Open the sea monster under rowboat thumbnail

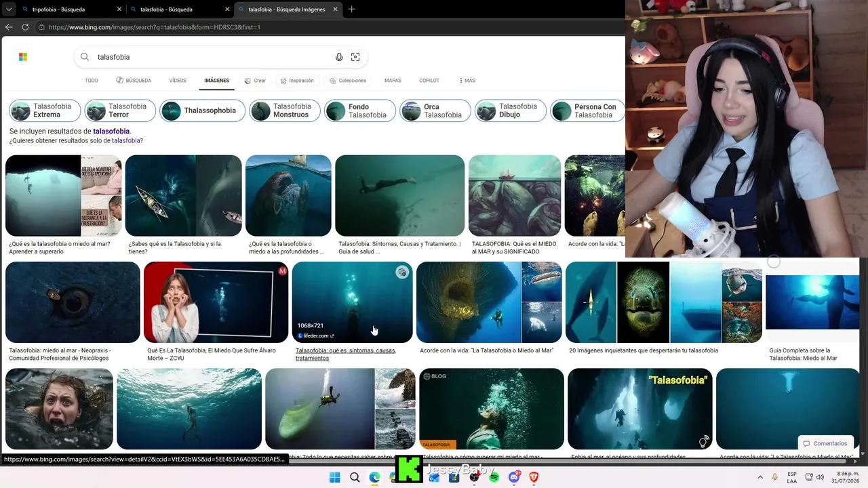click(x=183, y=196)
